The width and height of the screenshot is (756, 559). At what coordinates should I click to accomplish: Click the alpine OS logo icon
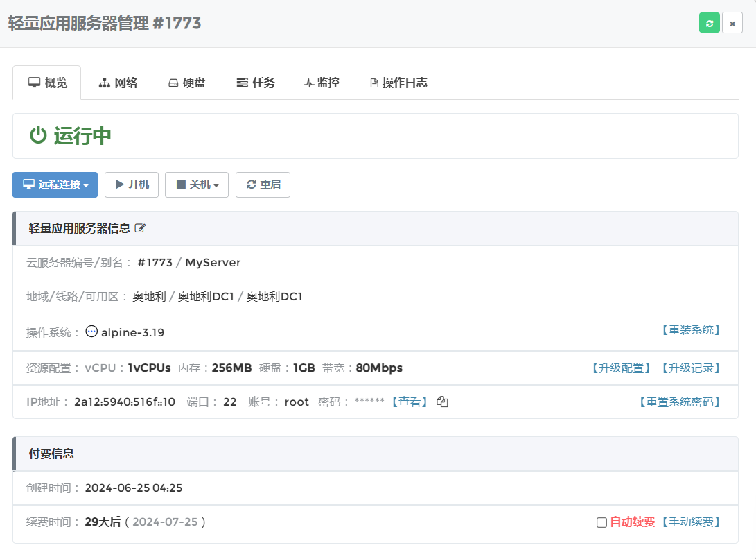click(x=91, y=332)
